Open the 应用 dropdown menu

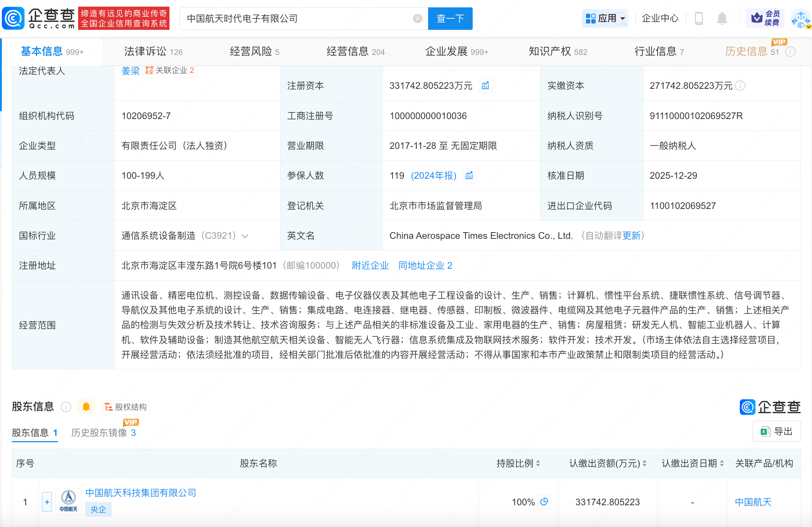[x=605, y=18]
